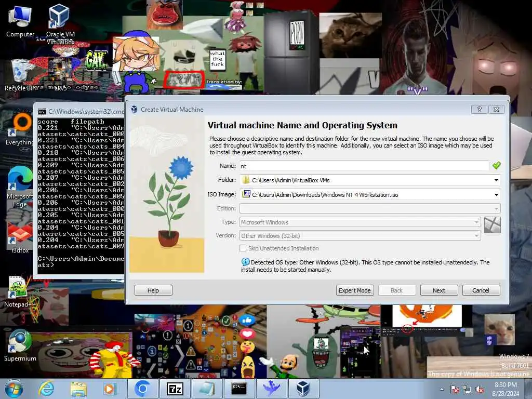Click the Help button
This screenshot has height=399, width=532.
[x=153, y=290]
